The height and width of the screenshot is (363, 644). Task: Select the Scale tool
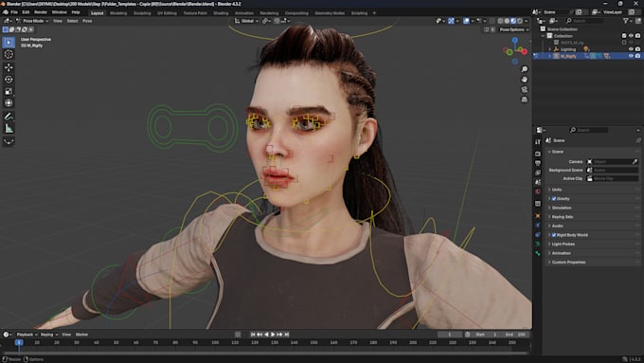tap(9, 91)
